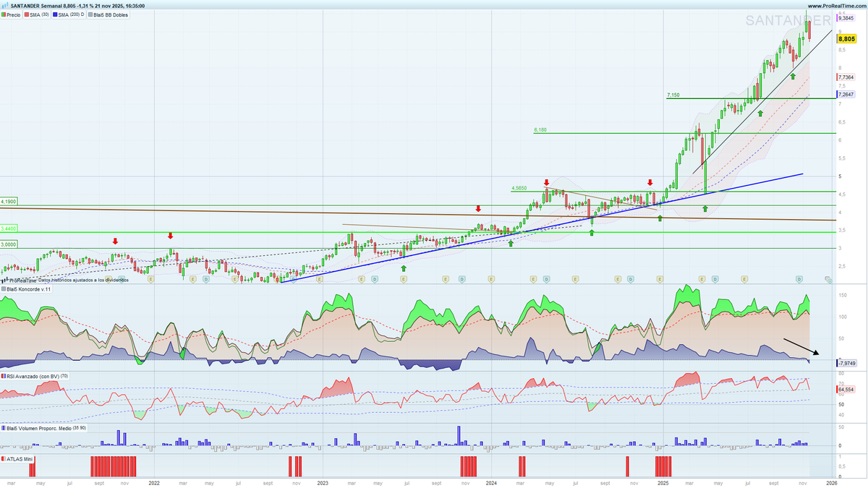Click the 2026 label on time axis
The width and height of the screenshot is (868, 488).
[832, 481]
